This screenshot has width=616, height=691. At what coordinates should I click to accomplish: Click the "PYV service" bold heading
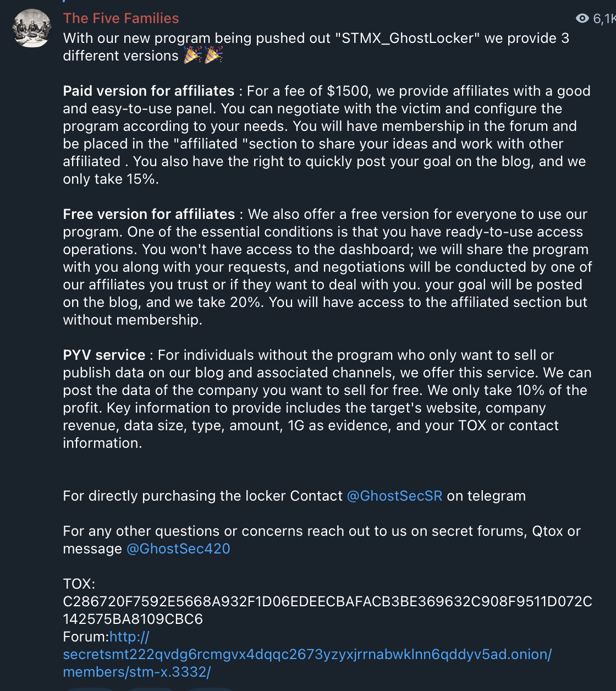point(104,355)
